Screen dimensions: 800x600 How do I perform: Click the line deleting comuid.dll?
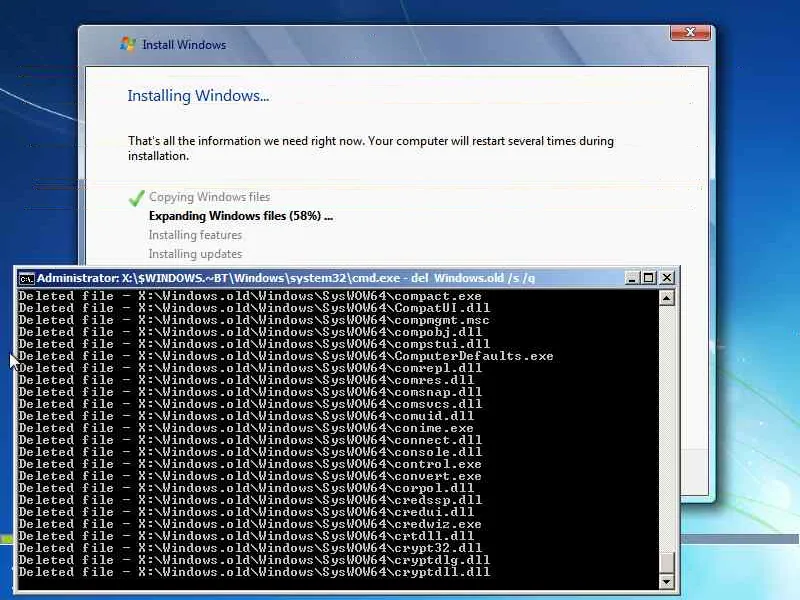click(246, 416)
